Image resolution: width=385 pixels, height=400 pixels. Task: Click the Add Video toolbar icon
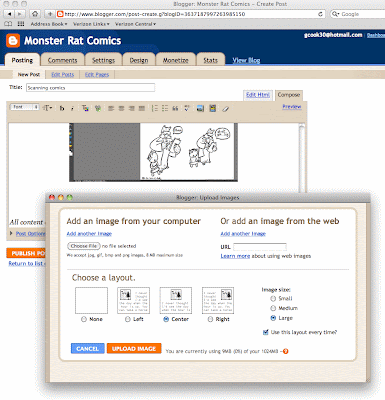click(213, 108)
